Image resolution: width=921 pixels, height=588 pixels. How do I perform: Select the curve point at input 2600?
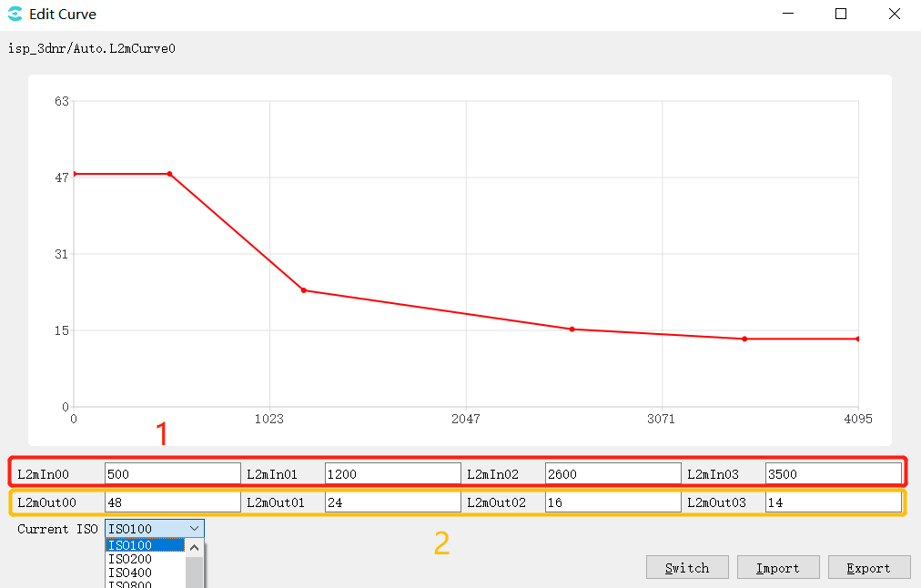tap(572, 329)
